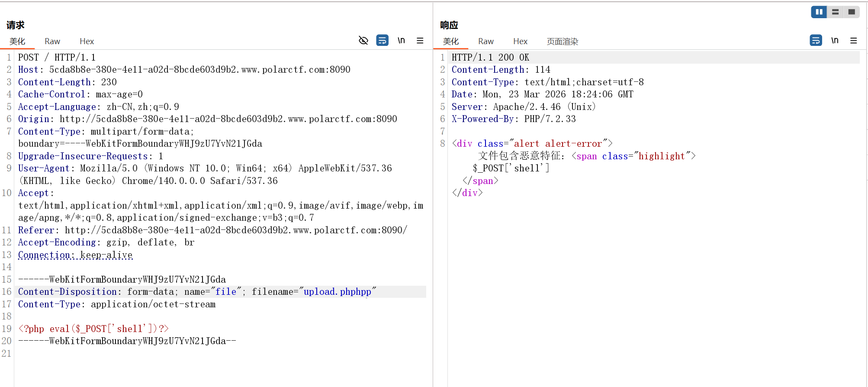Screen dimensions: 868x387
Task: Click the closing WebKitFormBoundary line 20
Action: coord(127,341)
